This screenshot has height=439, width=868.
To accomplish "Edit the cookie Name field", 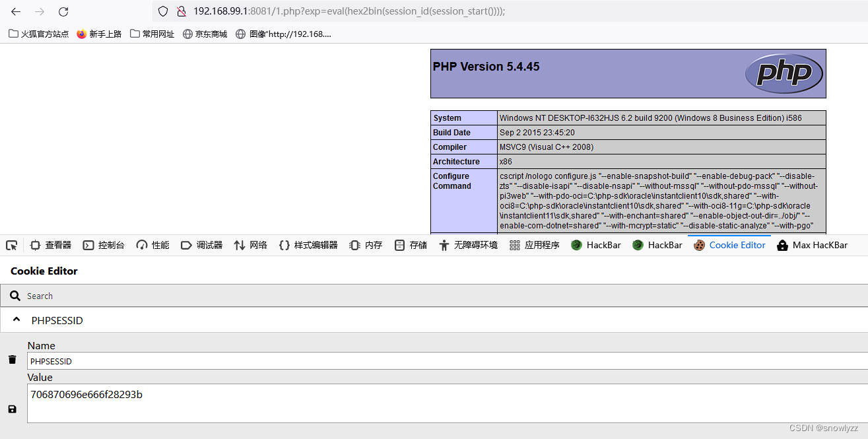I will coord(448,361).
